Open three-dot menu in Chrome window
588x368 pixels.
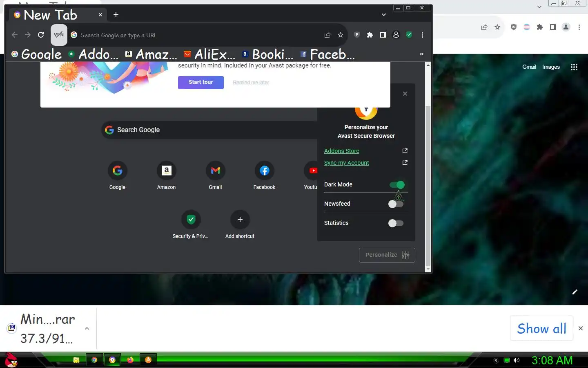tap(579, 27)
